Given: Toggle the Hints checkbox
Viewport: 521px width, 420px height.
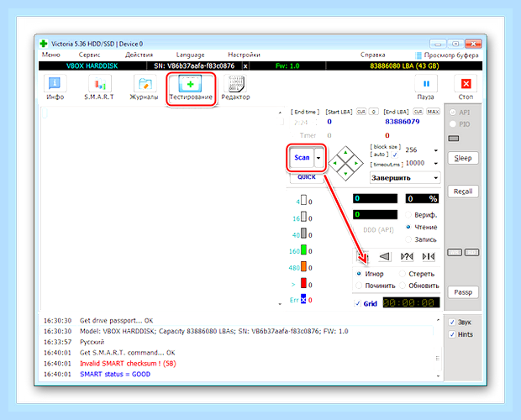Looking at the screenshot, I should 452,334.
